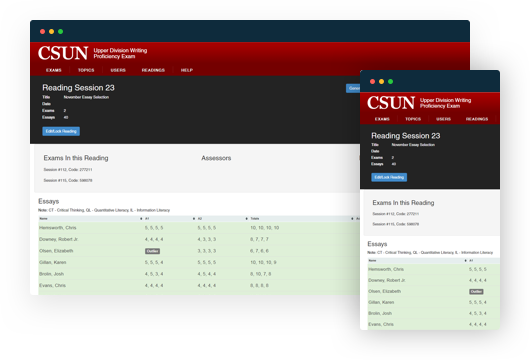
Task: Open USERS in the front window navigation
Action: 443,119
